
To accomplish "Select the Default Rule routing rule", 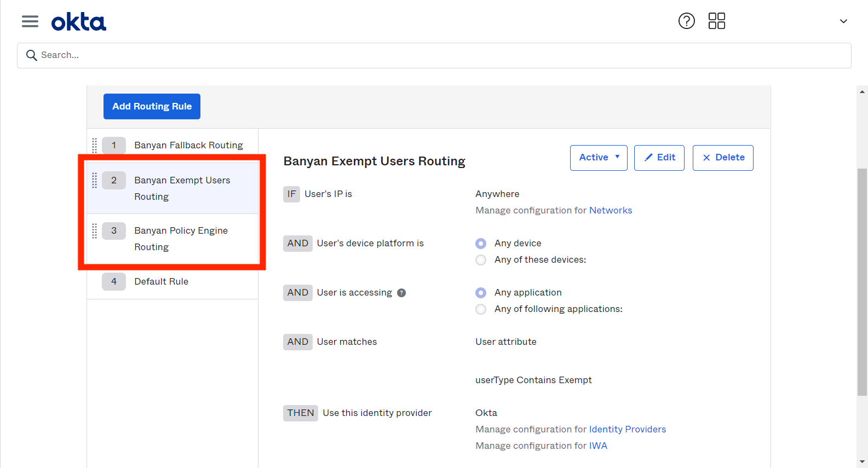I will click(x=161, y=281).
